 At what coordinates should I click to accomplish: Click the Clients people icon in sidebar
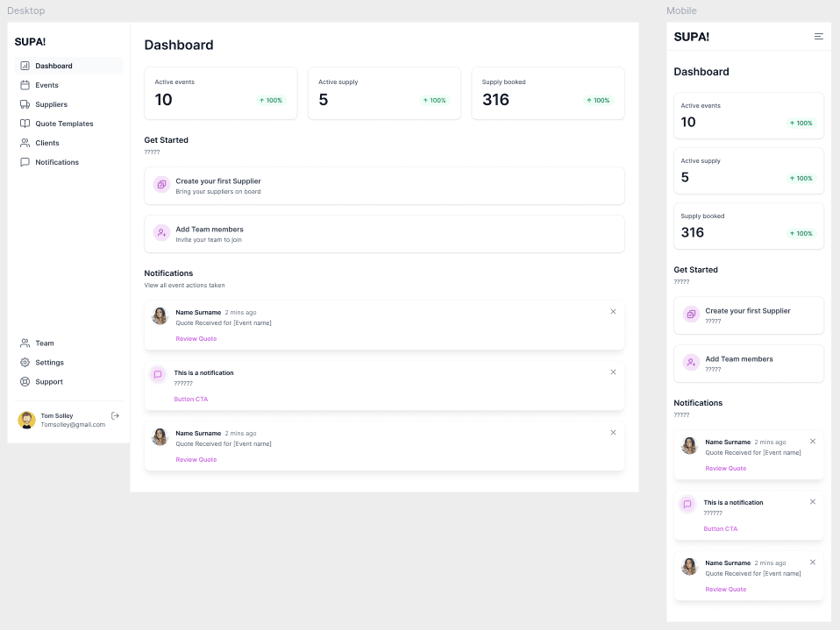[25, 143]
